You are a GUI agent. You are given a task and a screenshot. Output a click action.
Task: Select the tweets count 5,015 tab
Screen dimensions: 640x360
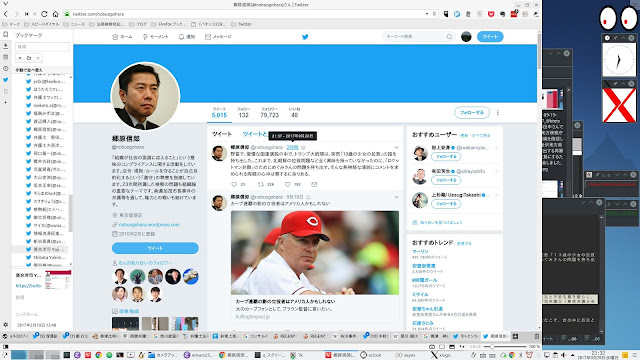click(x=219, y=113)
